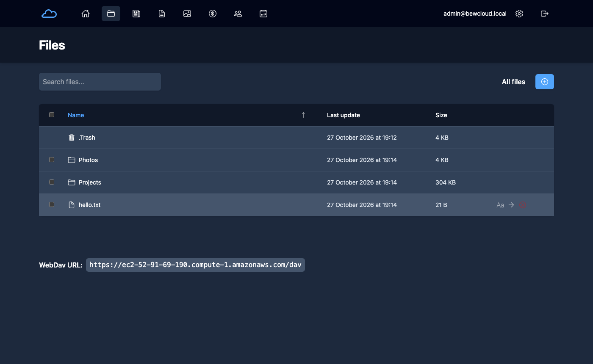This screenshot has height=364, width=593.
Task: Open Settings gear icon
Action: tap(519, 14)
